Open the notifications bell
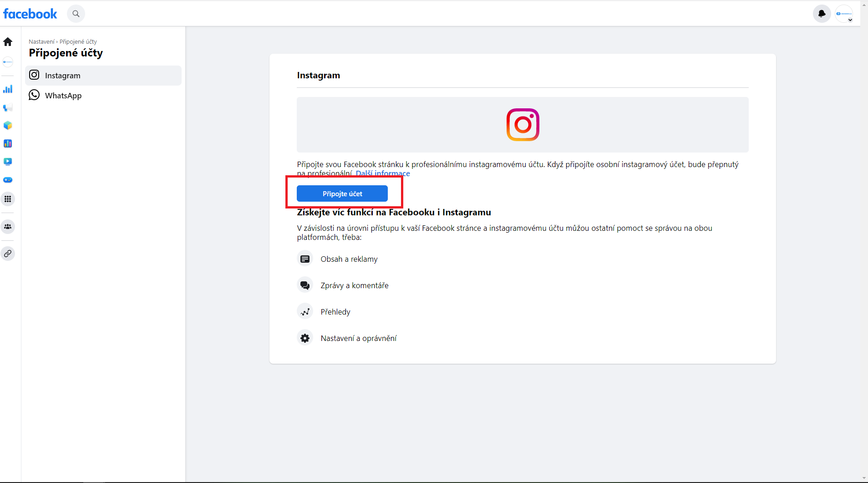868x483 pixels. [x=822, y=14]
